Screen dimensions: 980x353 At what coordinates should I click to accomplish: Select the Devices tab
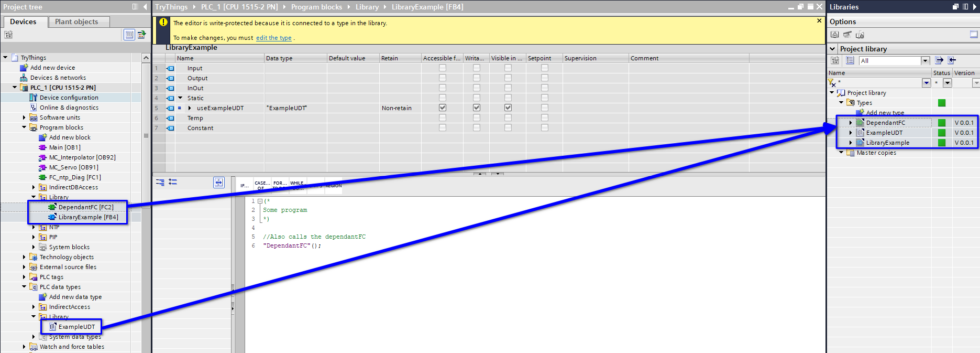(23, 22)
